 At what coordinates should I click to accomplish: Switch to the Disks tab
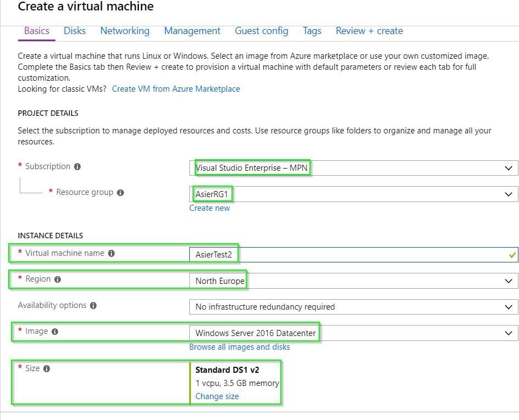75,31
